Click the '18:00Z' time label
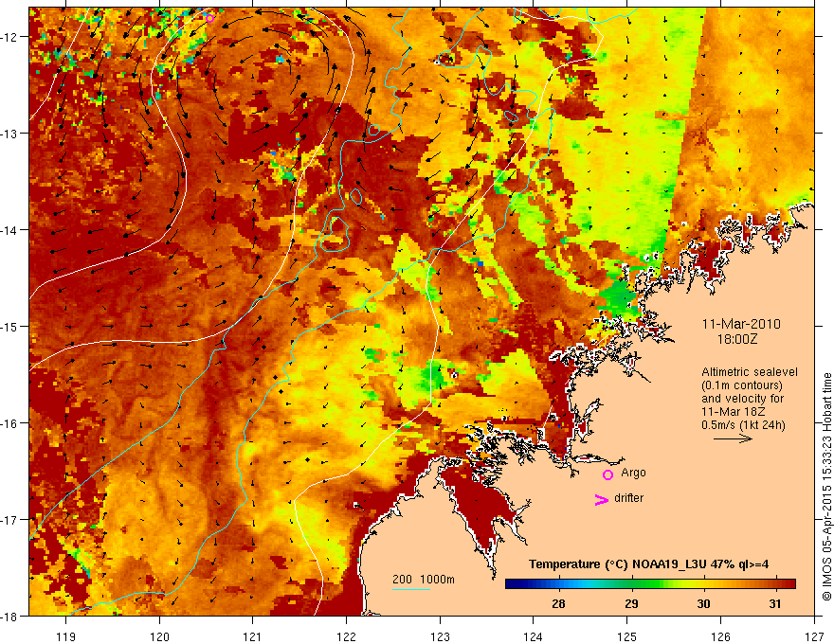The width and height of the screenshot is (834, 644). 736,339
